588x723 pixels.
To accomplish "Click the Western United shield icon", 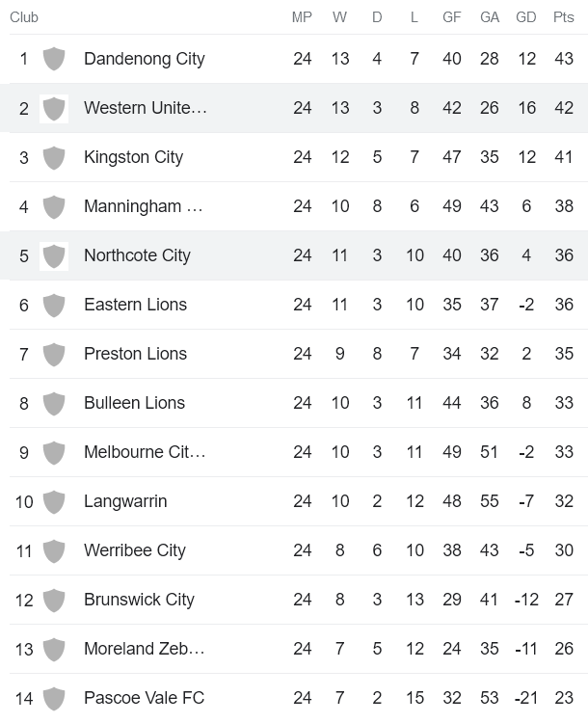I will point(54,108).
